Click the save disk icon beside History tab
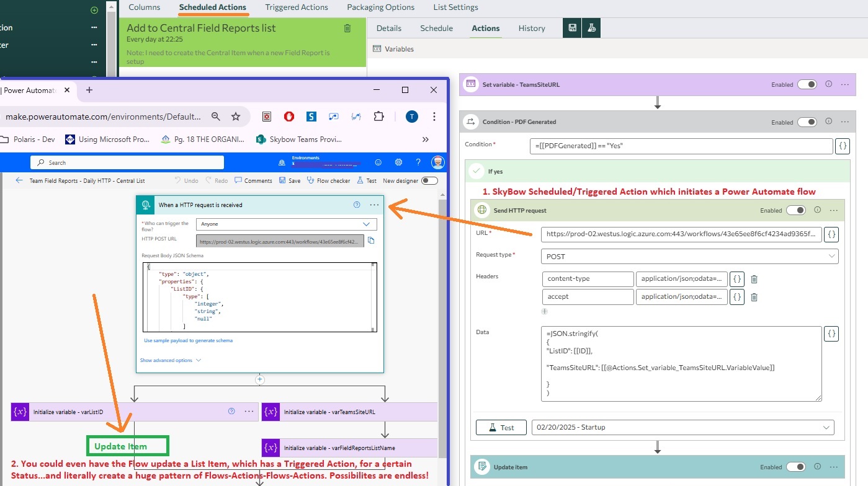 (572, 28)
